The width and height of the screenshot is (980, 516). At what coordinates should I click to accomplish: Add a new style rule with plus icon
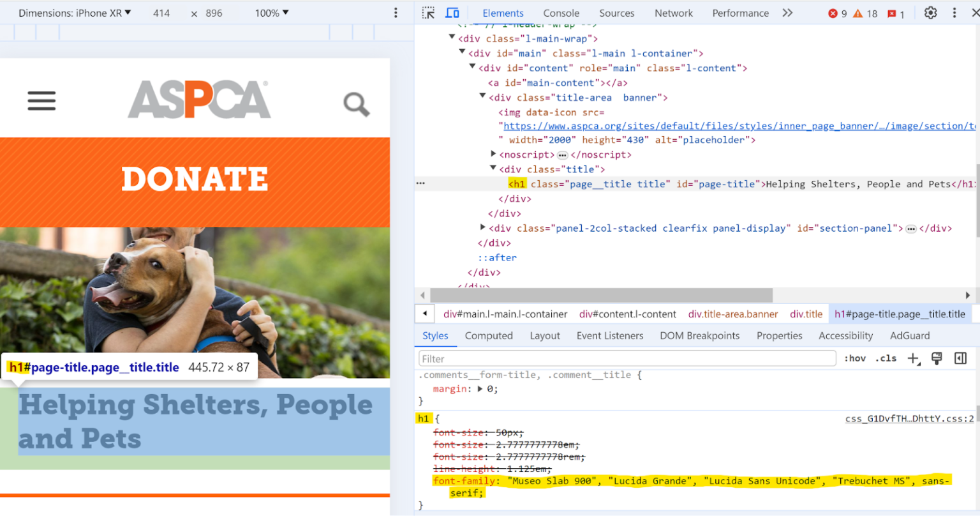pyautogui.click(x=914, y=358)
